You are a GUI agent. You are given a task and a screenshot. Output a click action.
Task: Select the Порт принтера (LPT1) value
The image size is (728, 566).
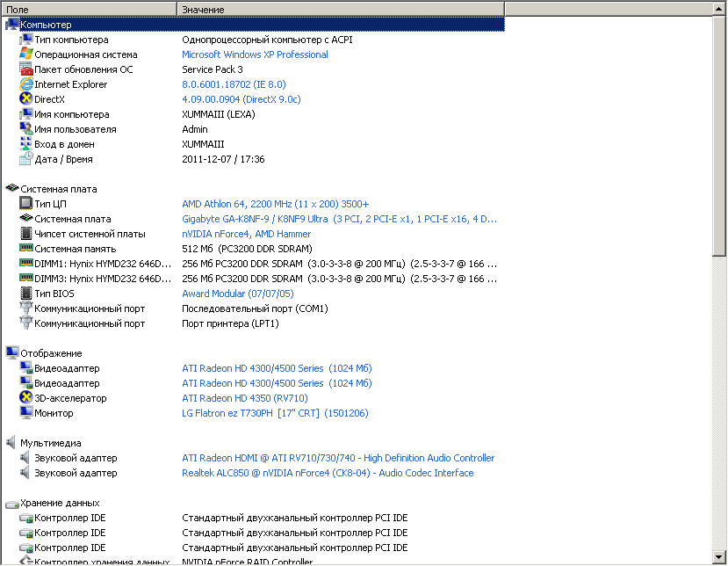point(230,323)
